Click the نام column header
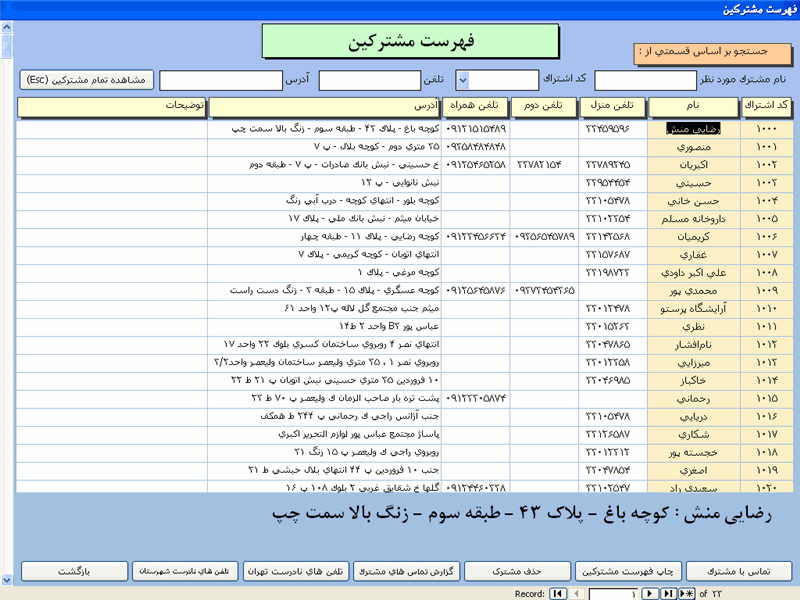Image resolution: width=800 pixels, height=600 pixels. coord(693,107)
